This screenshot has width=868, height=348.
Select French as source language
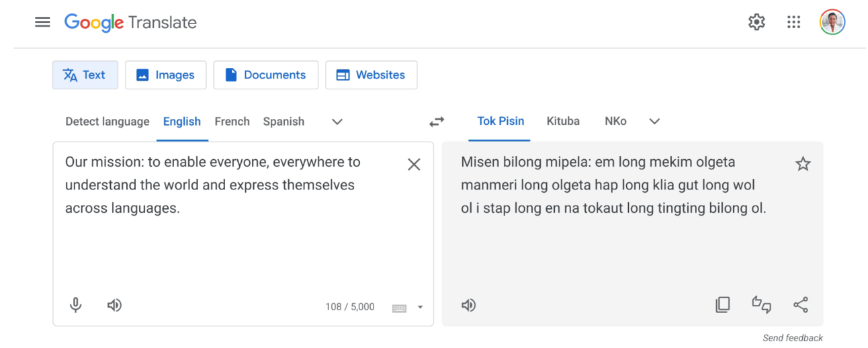tap(232, 122)
